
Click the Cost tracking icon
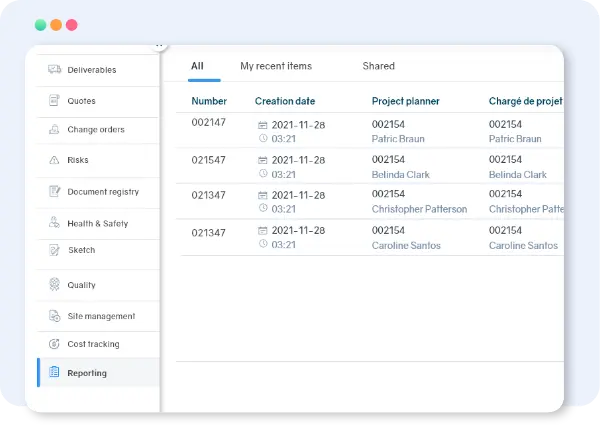pyautogui.click(x=54, y=344)
